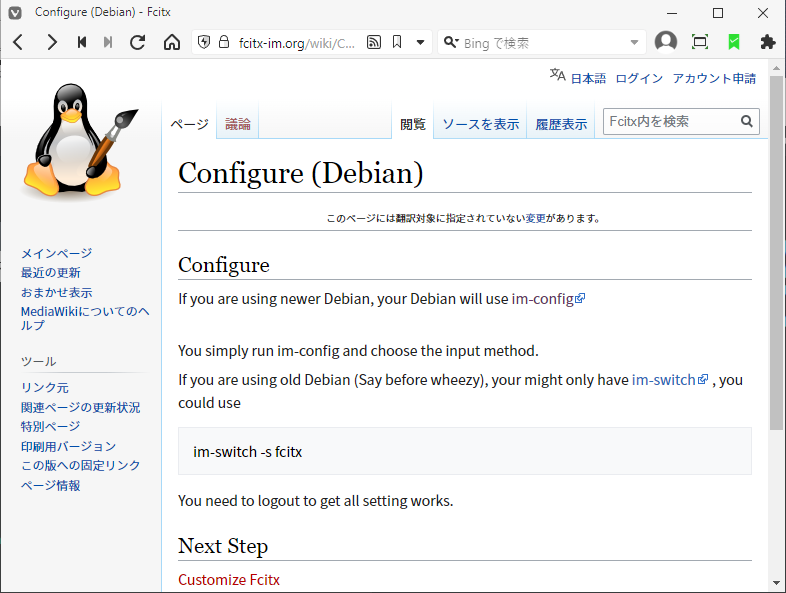
Task: Open リンク元 tool link
Action: click(x=45, y=387)
